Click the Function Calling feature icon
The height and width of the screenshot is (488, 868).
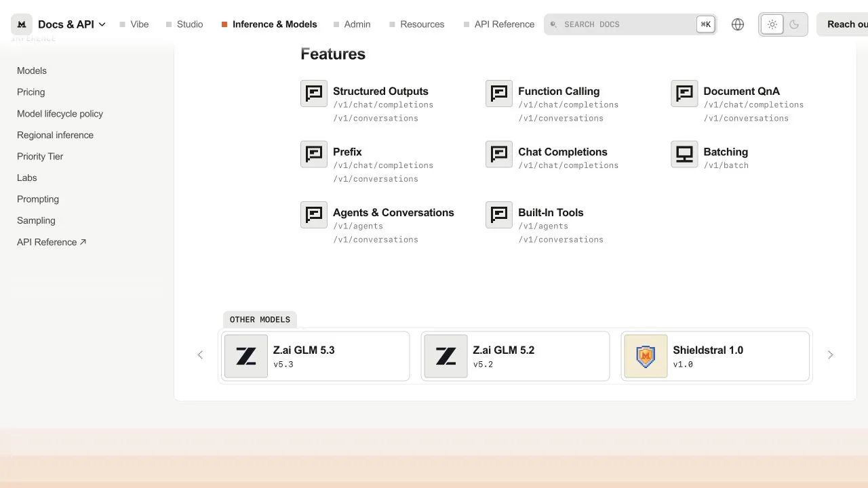click(x=499, y=94)
